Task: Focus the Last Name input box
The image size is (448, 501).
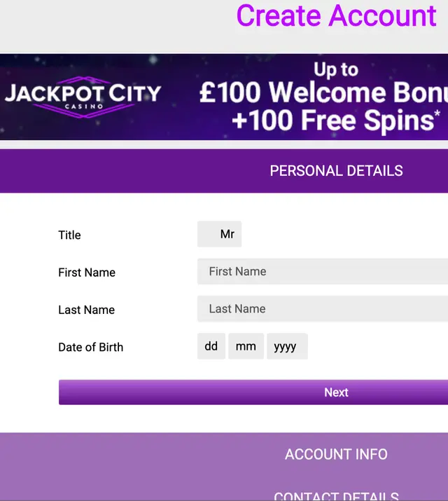Action: click(322, 308)
